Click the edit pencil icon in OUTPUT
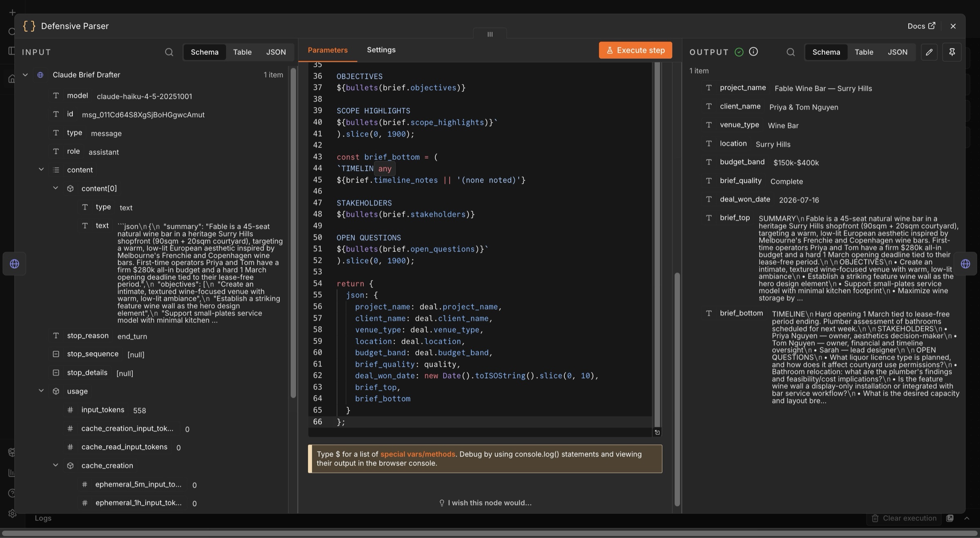Screen dimensions: 980x538 pyautogui.click(x=929, y=52)
